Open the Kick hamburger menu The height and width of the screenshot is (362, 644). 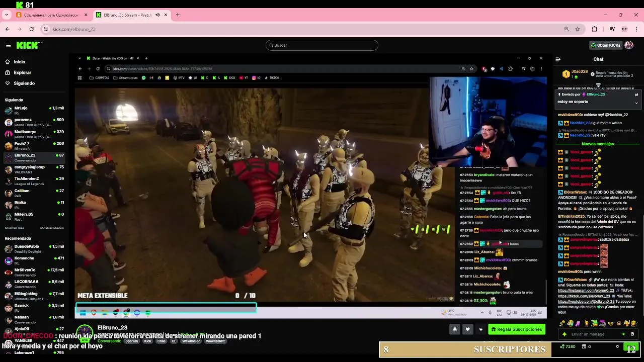[8, 45]
